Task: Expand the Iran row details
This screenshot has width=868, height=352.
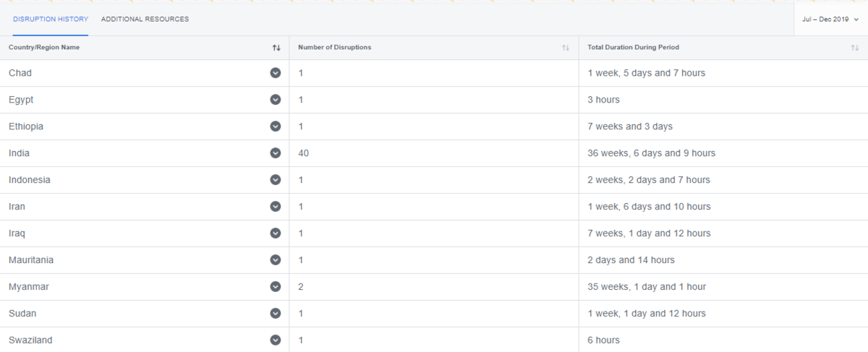Action: [x=275, y=207]
